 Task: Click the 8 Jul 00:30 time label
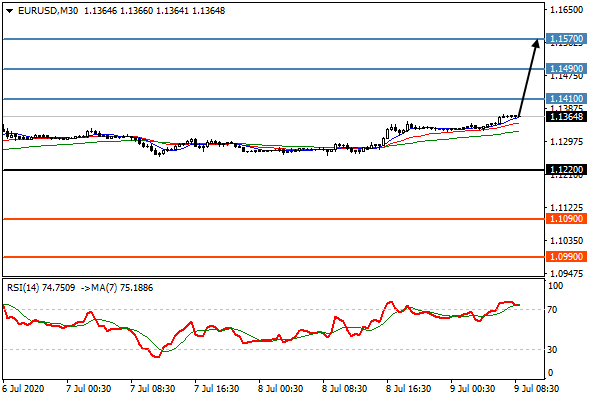click(280, 389)
